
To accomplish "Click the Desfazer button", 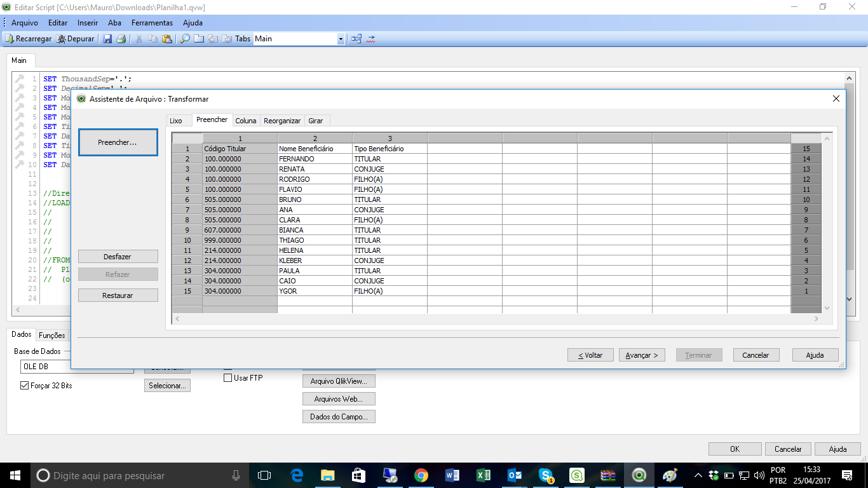I will click(x=118, y=257).
